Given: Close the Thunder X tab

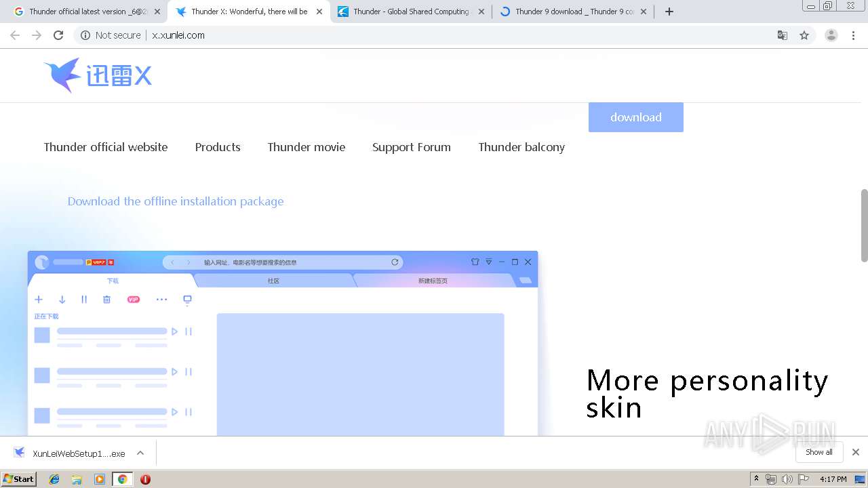Looking at the screenshot, I should [x=319, y=12].
